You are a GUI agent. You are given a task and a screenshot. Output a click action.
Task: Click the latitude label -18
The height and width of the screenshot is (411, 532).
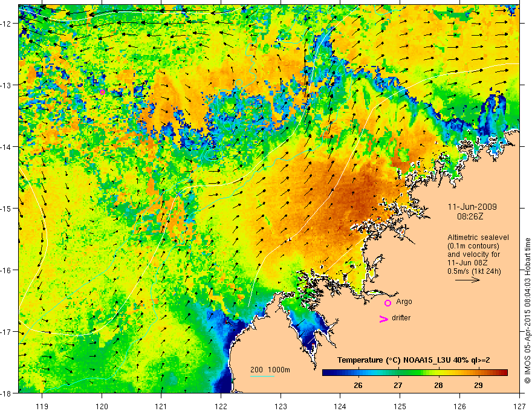point(7,393)
